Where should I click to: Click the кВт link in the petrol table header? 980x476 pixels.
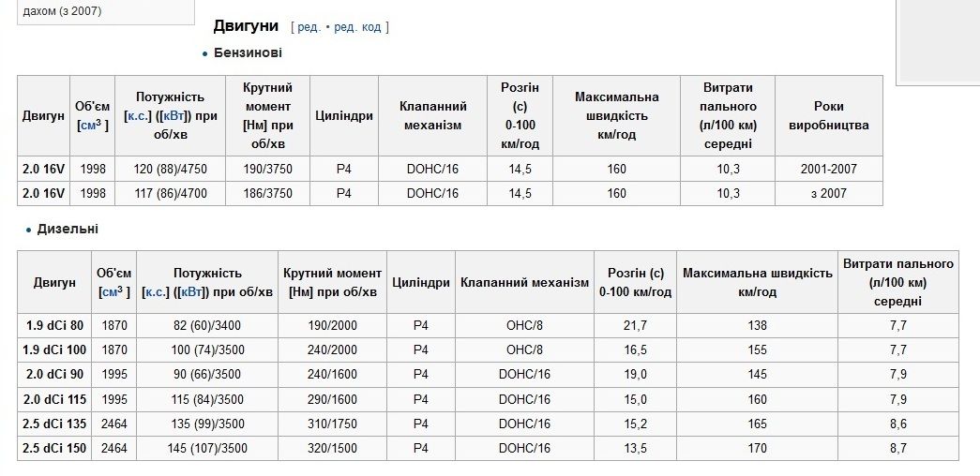175,116
